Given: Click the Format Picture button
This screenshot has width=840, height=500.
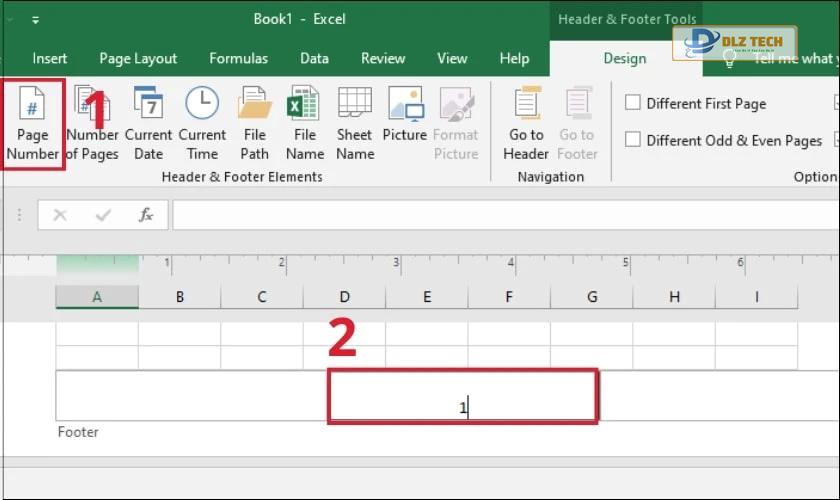Looking at the screenshot, I should (x=456, y=124).
